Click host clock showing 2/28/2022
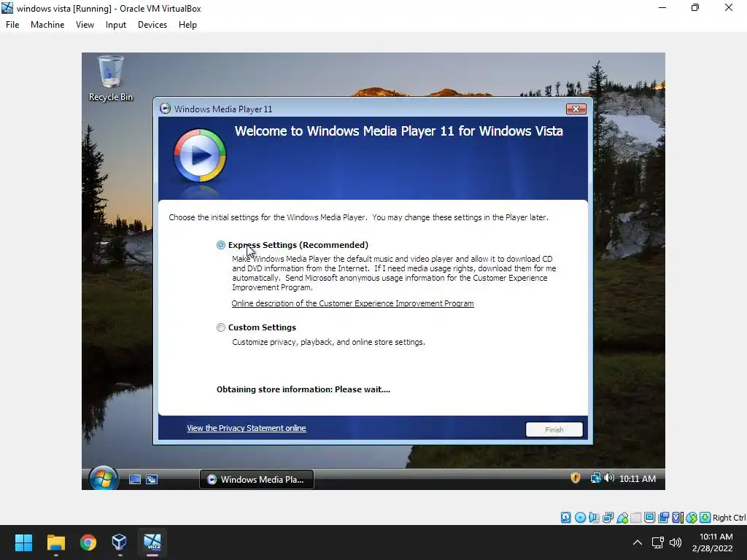 point(712,542)
